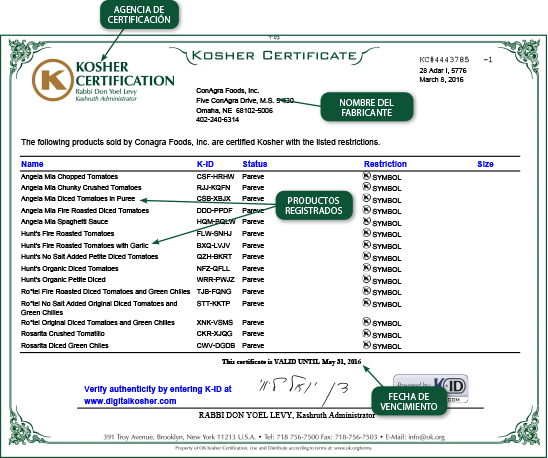Click the K-ID code NFZ-QFLL

tap(213, 269)
